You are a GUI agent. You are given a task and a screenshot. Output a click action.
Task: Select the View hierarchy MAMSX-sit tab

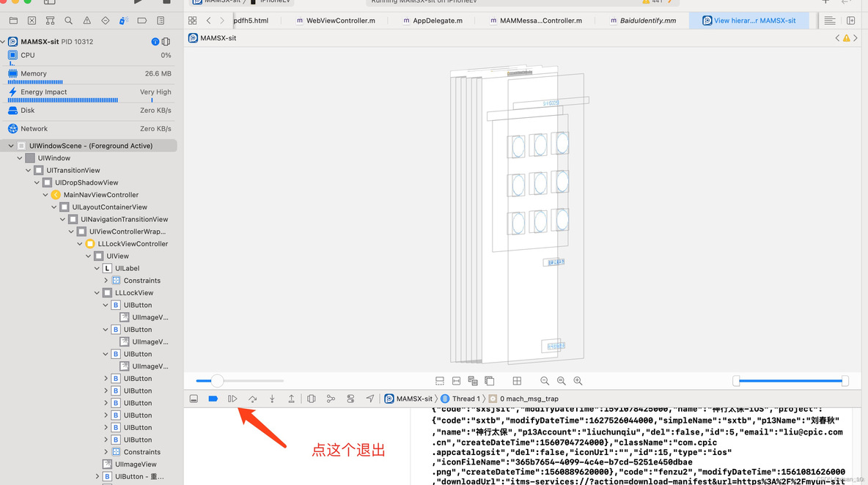749,21
